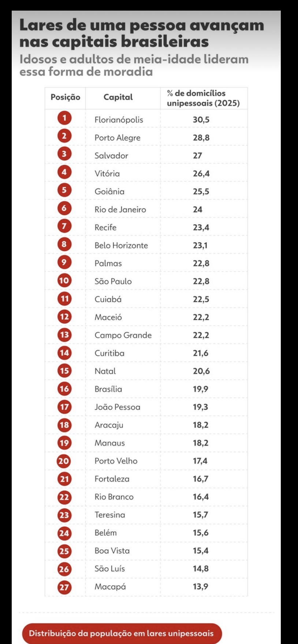Click the subtitle about Idosos e adultos de meia-idade
Viewport: 298px width, 644px height.
(x=134, y=65)
